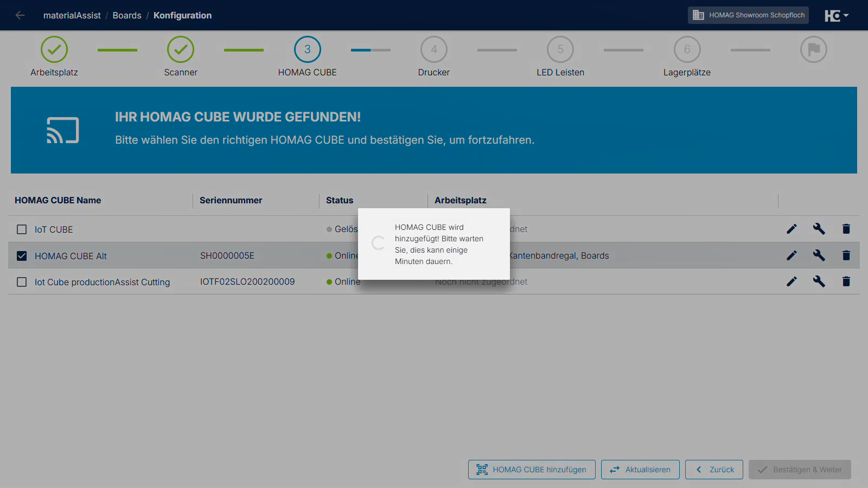Select serial number IOTF02SLO200200009 cell
Screen dimensions: 868x488
[247, 281]
